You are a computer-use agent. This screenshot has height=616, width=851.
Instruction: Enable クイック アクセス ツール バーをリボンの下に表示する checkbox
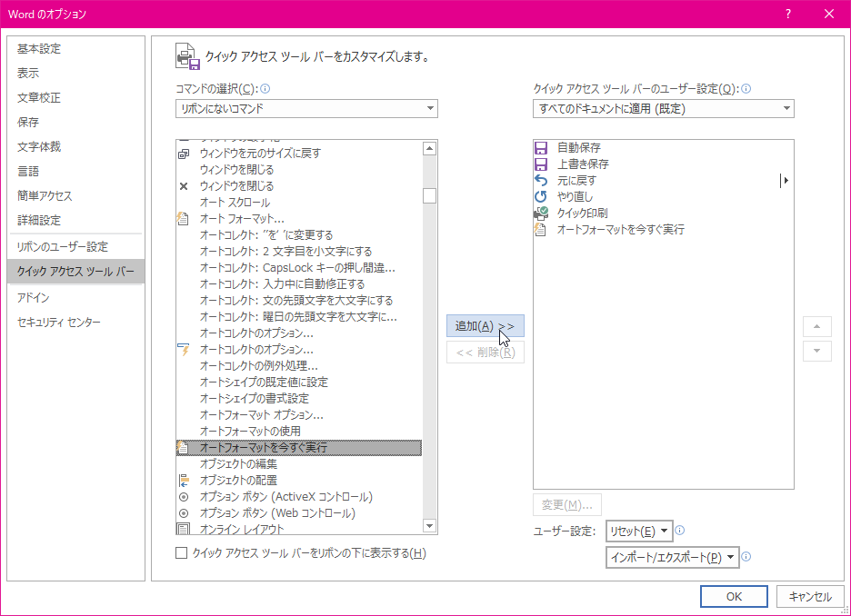182,553
